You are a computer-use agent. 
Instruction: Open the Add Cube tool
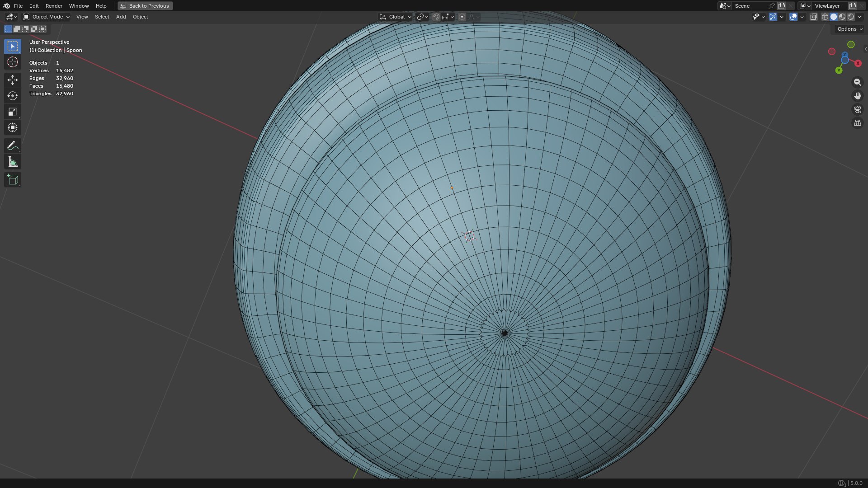[x=13, y=180]
